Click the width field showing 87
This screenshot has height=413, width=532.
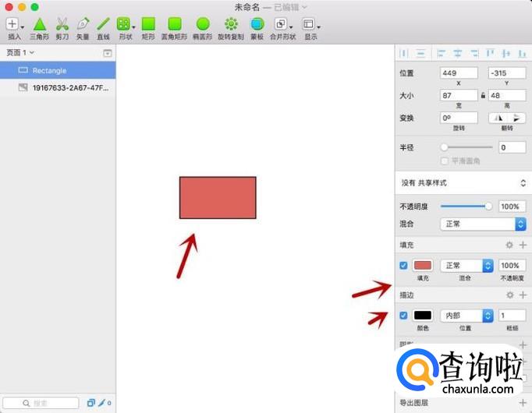pyautogui.click(x=459, y=96)
